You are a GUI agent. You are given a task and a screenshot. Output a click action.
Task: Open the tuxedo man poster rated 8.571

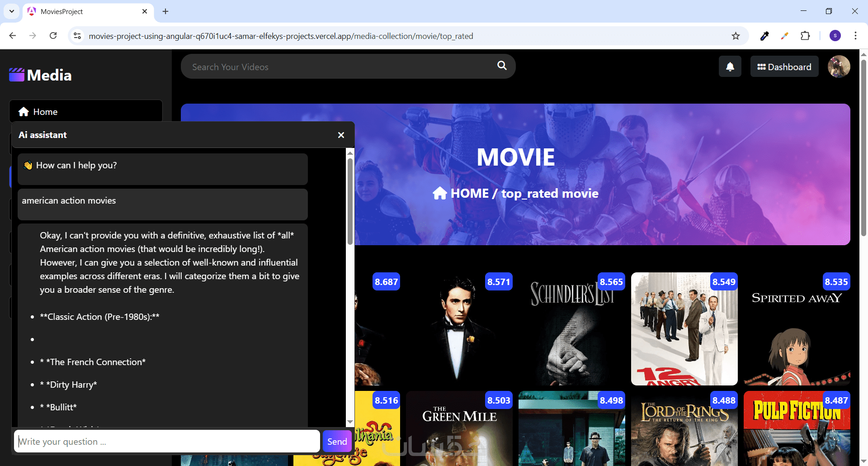click(x=459, y=329)
